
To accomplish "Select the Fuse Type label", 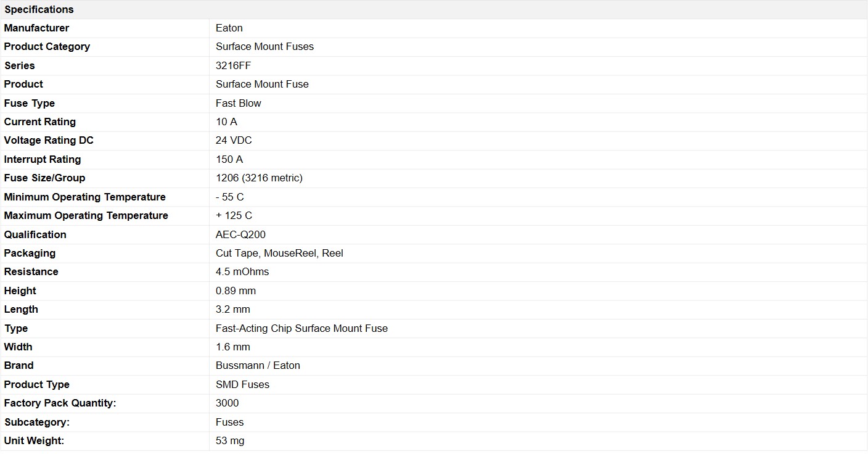I will pos(30,103).
